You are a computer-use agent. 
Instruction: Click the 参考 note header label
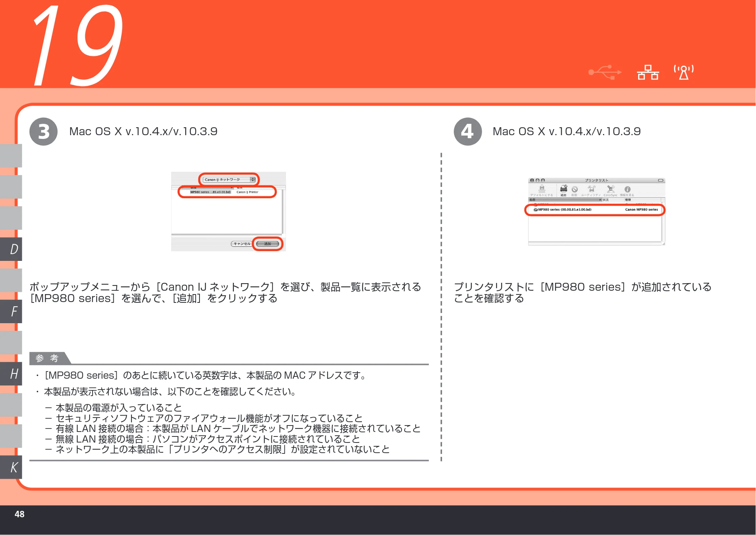[x=47, y=358]
